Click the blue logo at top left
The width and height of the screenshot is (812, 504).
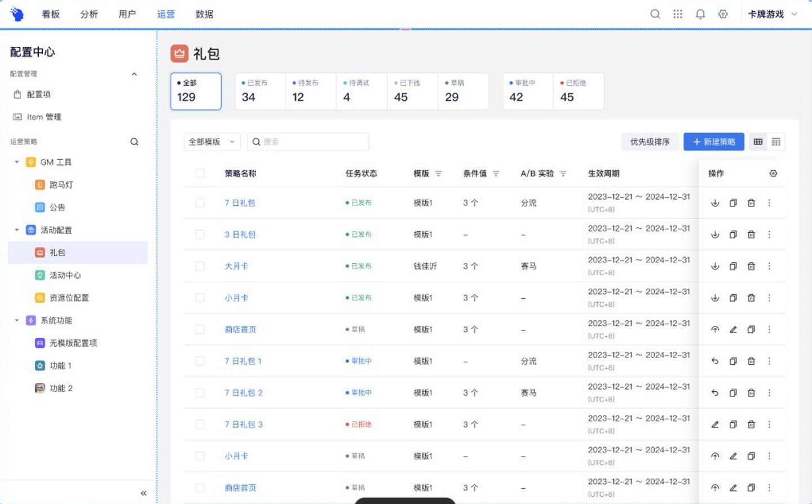click(17, 14)
